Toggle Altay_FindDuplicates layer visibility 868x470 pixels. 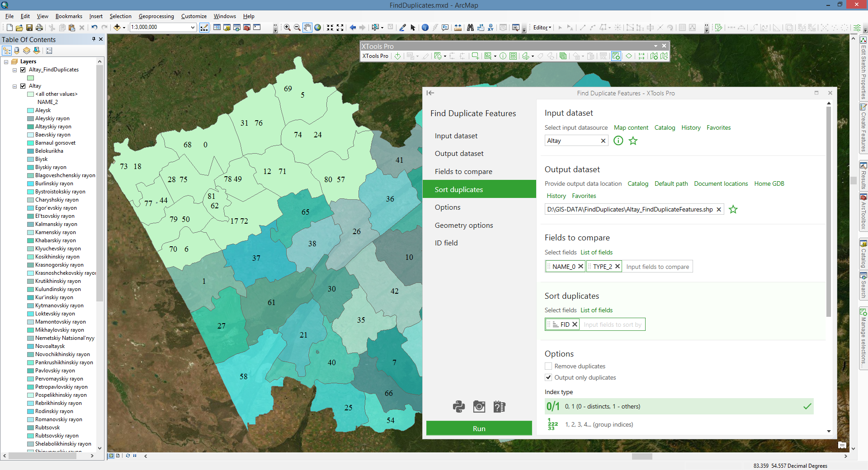pyautogui.click(x=23, y=70)
